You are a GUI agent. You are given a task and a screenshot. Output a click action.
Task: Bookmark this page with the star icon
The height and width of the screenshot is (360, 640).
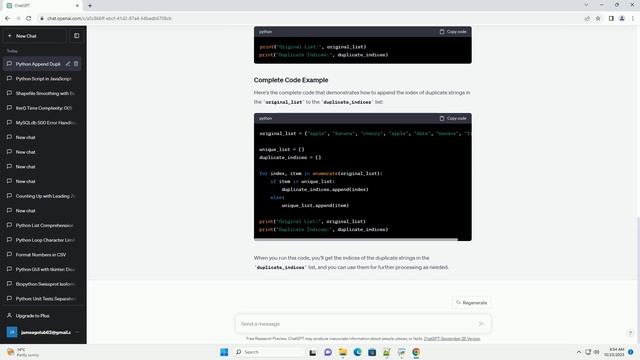click(x=598, y=18)
